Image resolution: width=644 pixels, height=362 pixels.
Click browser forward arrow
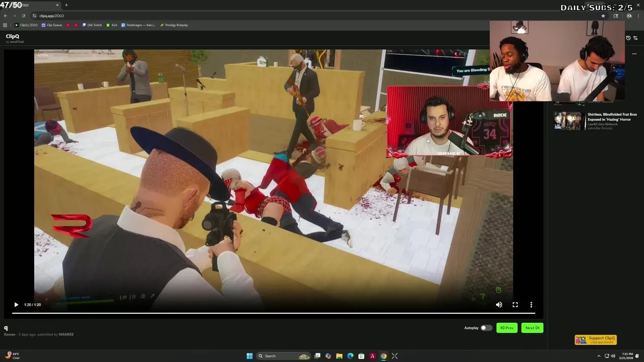point(14,16)
